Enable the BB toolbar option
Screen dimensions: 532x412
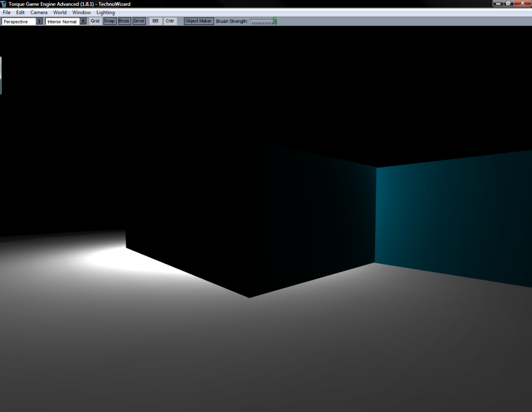click(155, 21)
